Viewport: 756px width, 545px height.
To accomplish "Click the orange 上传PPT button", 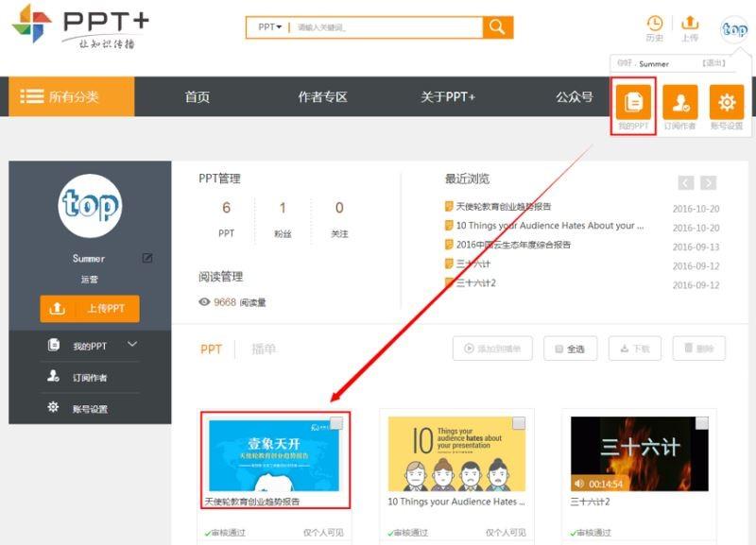I will click(88, 308).
